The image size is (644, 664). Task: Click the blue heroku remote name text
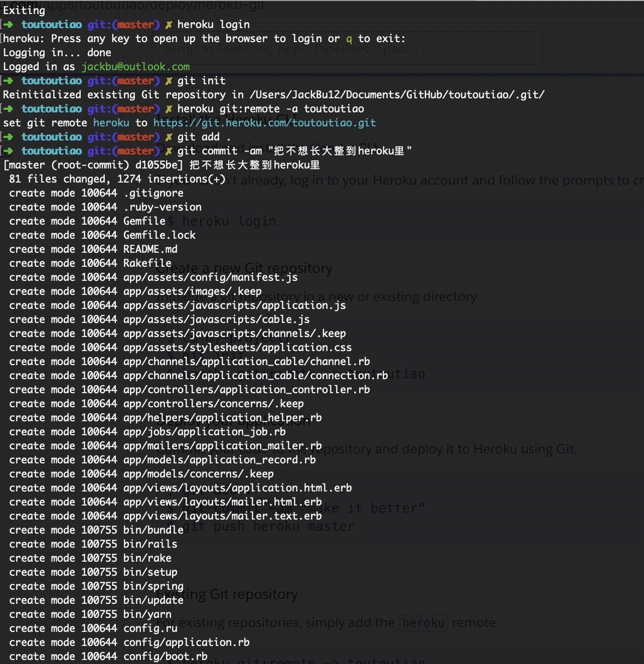(111, 123)
